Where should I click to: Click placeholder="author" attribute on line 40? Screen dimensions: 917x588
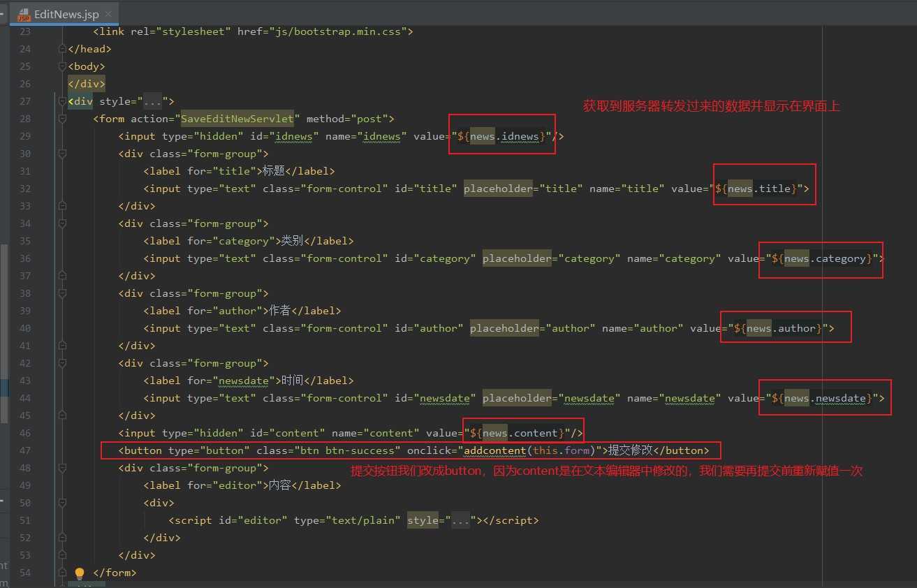(x=533, y=328)
